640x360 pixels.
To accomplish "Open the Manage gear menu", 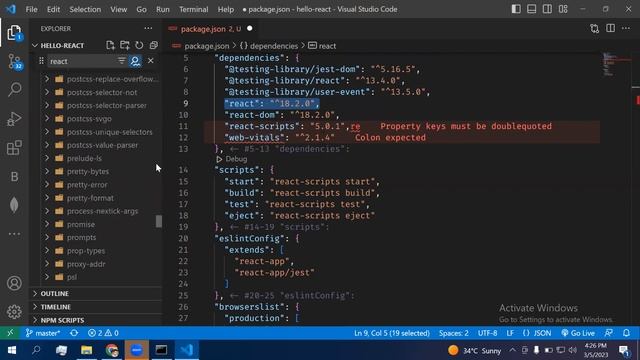I will click(x=14, y=312).
